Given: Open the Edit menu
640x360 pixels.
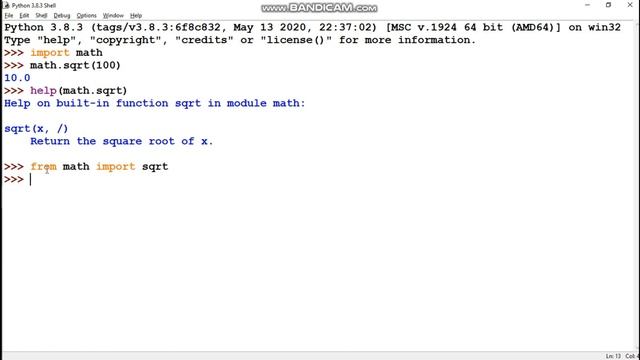Looking at the screenshot, I should pyautogui.click(x=24, y=16).
